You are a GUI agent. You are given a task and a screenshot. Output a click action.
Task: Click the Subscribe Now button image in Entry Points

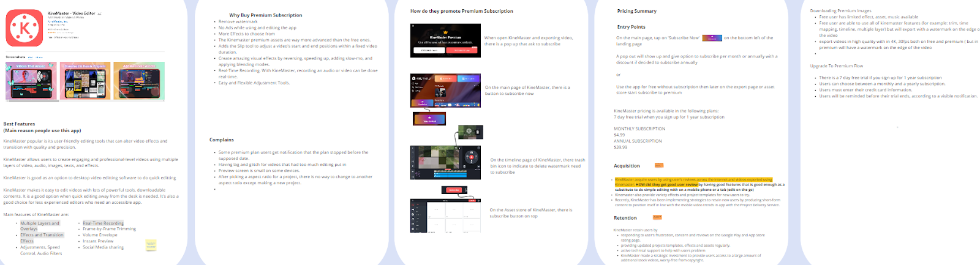(712, 38)
